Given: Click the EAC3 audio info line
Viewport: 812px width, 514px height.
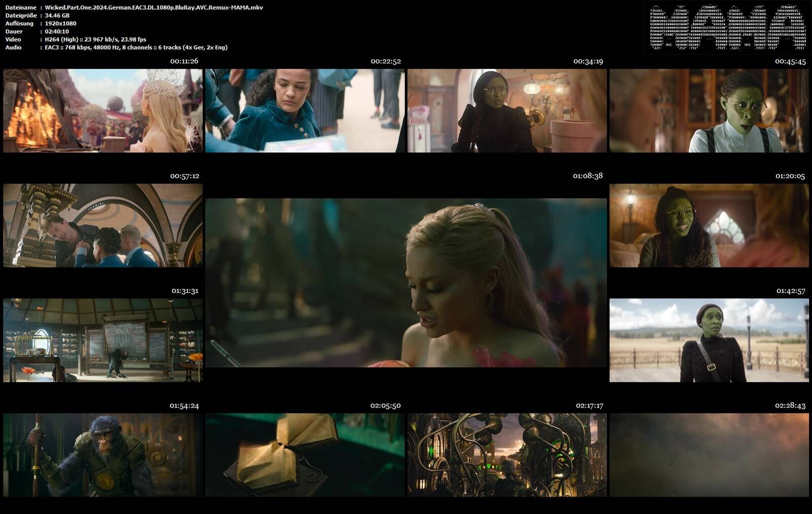Looking at the screenshot, I should tap(136, 47).
